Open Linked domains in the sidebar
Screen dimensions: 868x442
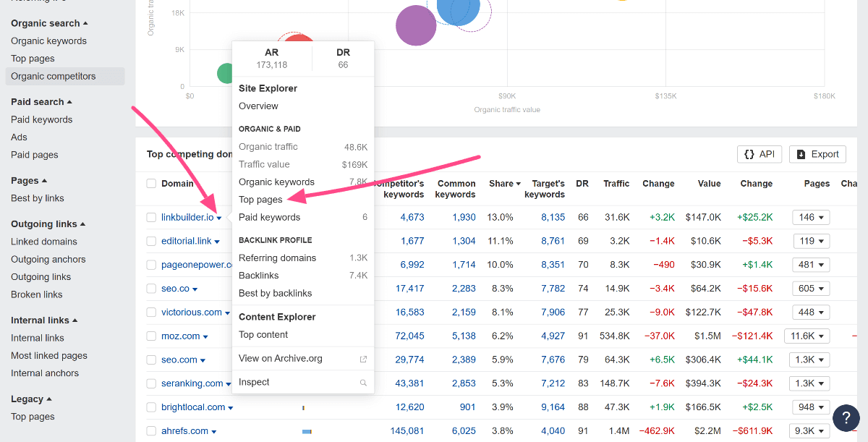(x=44, y=242)
